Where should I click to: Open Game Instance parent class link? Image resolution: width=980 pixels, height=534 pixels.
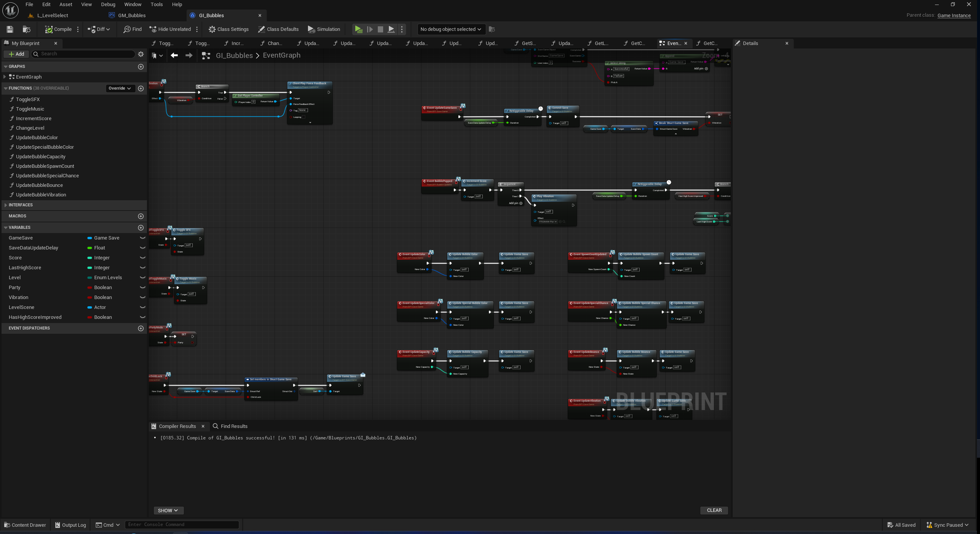(954, 16)
